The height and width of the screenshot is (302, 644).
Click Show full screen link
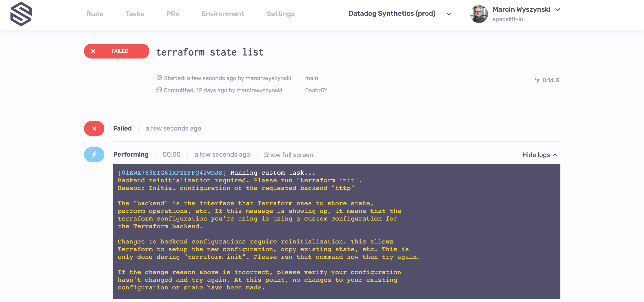coord(288,155)
